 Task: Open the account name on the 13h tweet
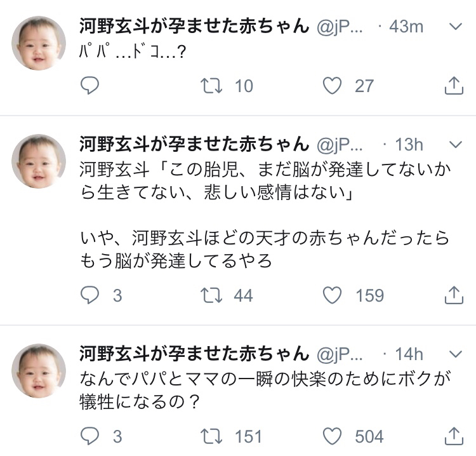tap(194, 145)
